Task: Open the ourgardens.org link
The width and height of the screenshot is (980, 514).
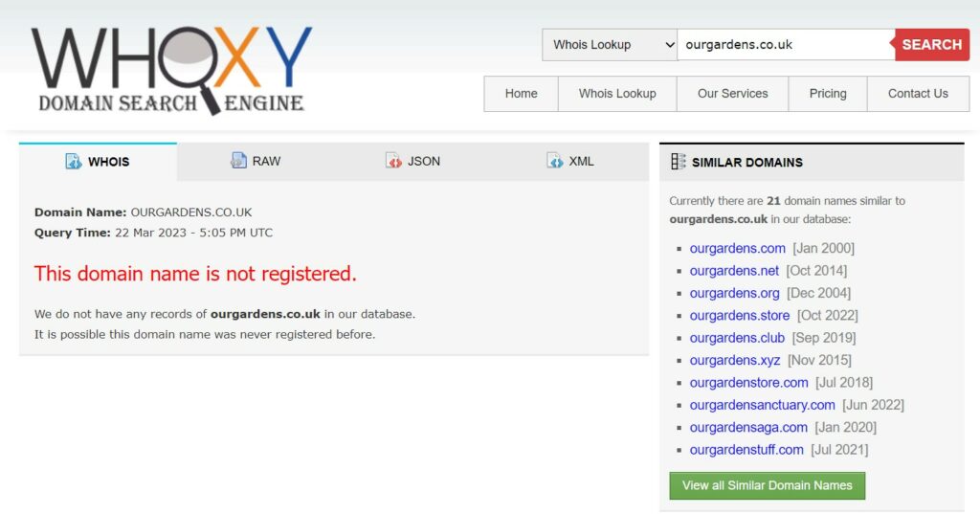Action: click(x=734, y=293)
